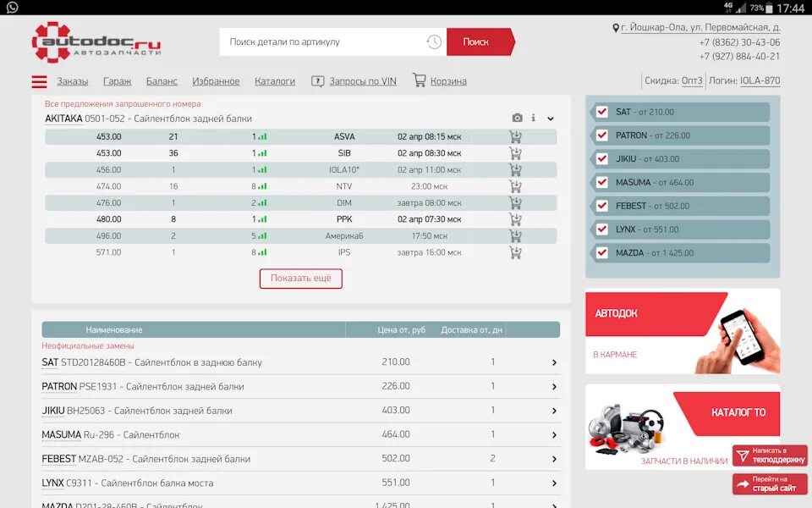Open Запросы по VIN menu item
Image resolution: width=812 pixels, height=508 pixels.
coord(363,81)
